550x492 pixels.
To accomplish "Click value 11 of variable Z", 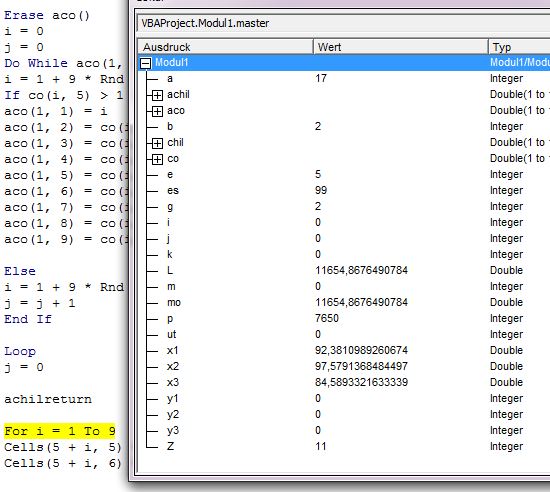I will pyautogui.click(x=321, y=446).
